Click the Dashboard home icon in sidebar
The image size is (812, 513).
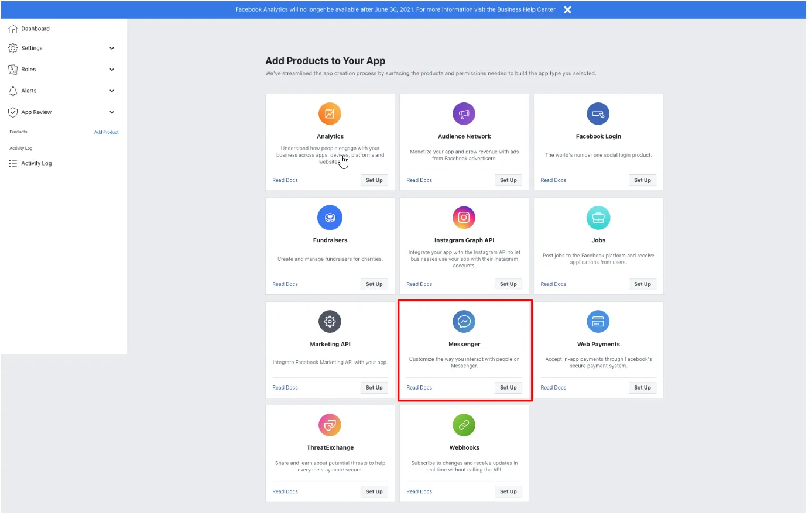tap(13, 29)
